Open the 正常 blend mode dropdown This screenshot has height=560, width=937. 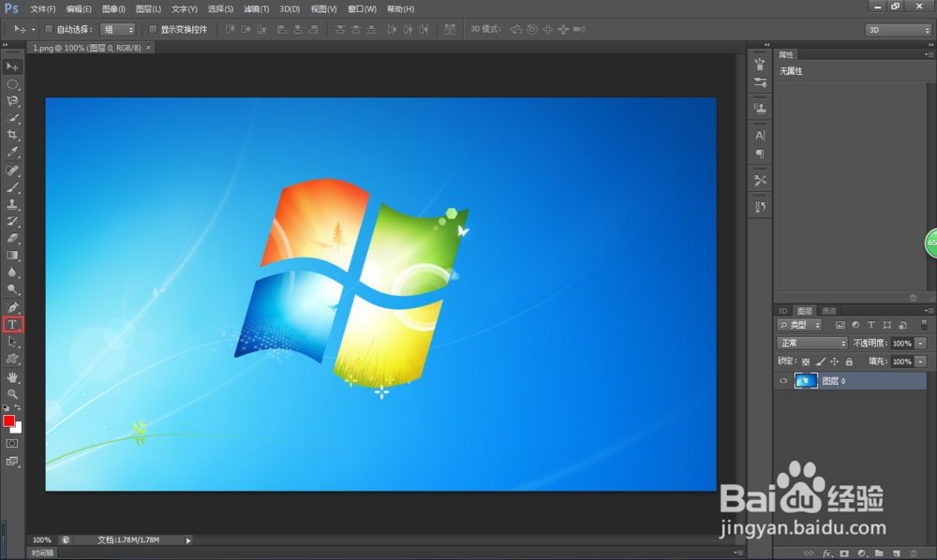(812, 344)
